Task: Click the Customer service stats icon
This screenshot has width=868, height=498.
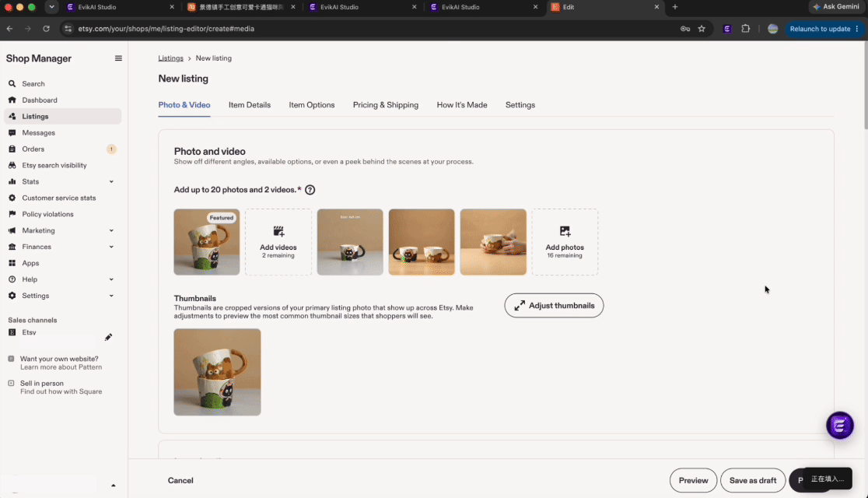Action: (12, 198)
